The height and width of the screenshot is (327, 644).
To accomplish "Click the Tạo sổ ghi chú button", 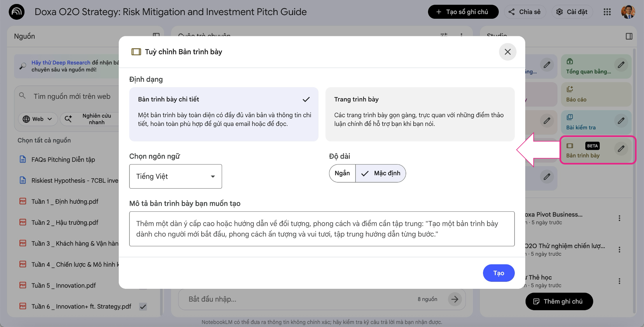I will point(463,12).
